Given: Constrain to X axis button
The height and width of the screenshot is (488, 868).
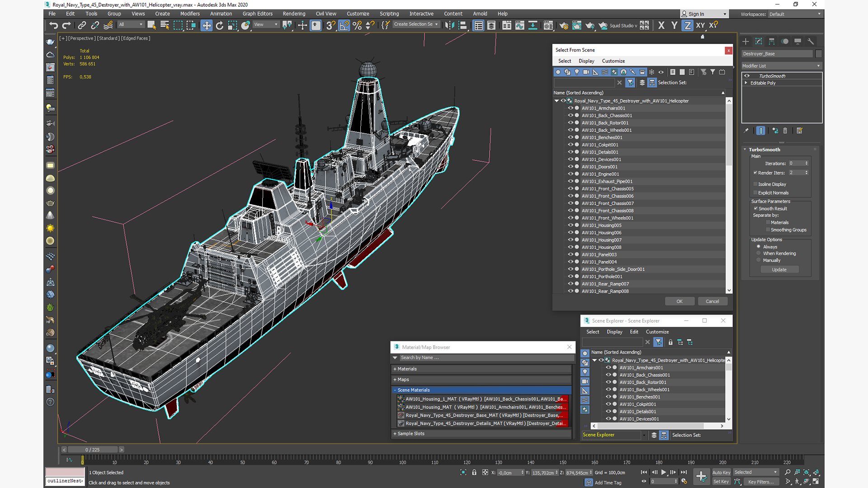Looking at the screenshot, I should coord(661,25).
